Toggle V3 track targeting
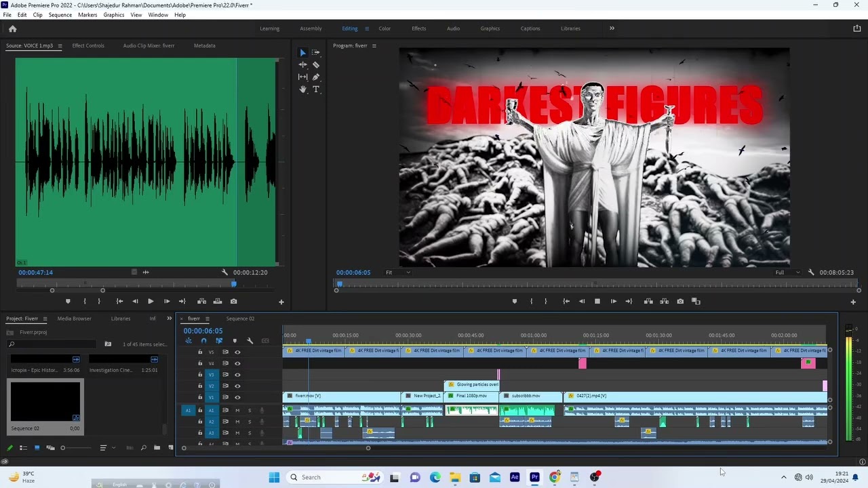The height and width of the screenshot is (488, 868). click(211, 375)
